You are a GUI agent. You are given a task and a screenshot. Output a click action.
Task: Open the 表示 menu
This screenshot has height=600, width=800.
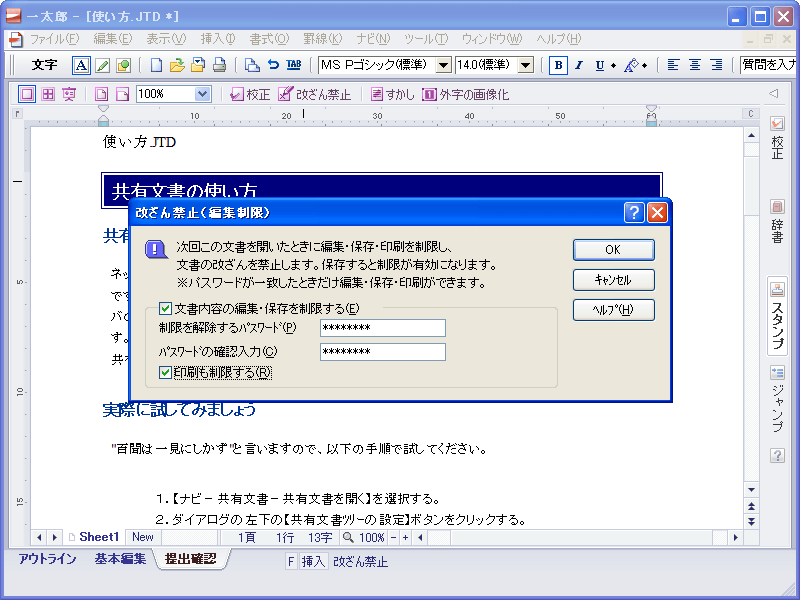pyautogui.click(x=166, y=39)
